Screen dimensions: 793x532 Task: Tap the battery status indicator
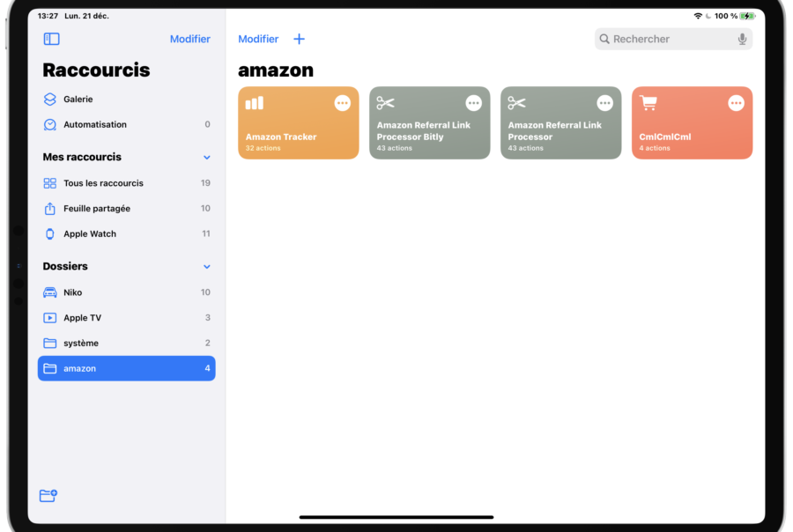747,16
